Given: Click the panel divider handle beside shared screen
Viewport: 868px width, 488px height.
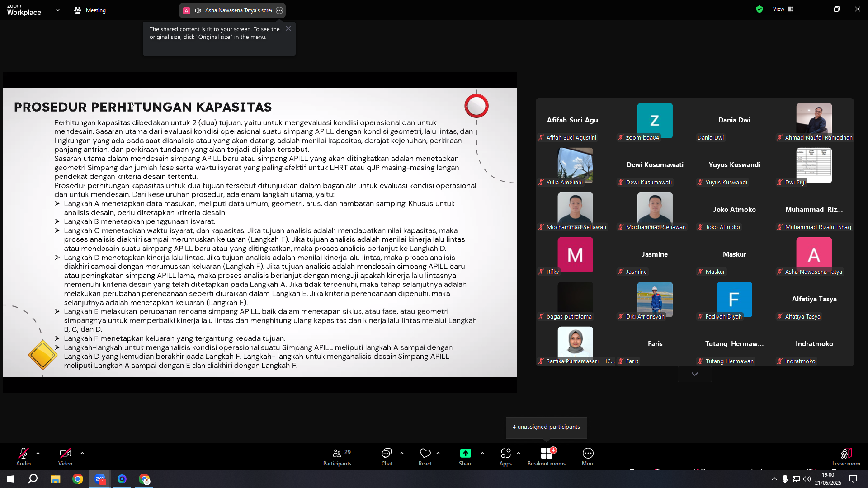Looking at the screenshot, I should 519,244.
